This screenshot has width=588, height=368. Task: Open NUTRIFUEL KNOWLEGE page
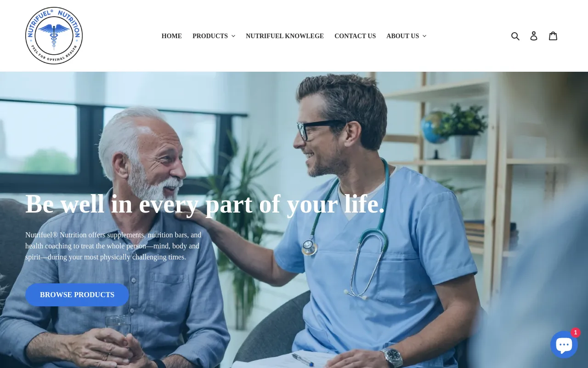click(285, 36)
